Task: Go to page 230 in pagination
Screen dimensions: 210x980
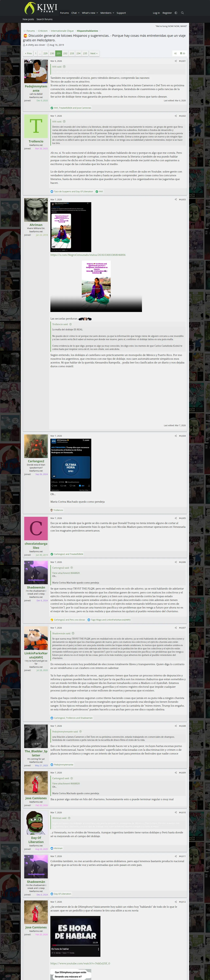Action: [x=52, y=53]
